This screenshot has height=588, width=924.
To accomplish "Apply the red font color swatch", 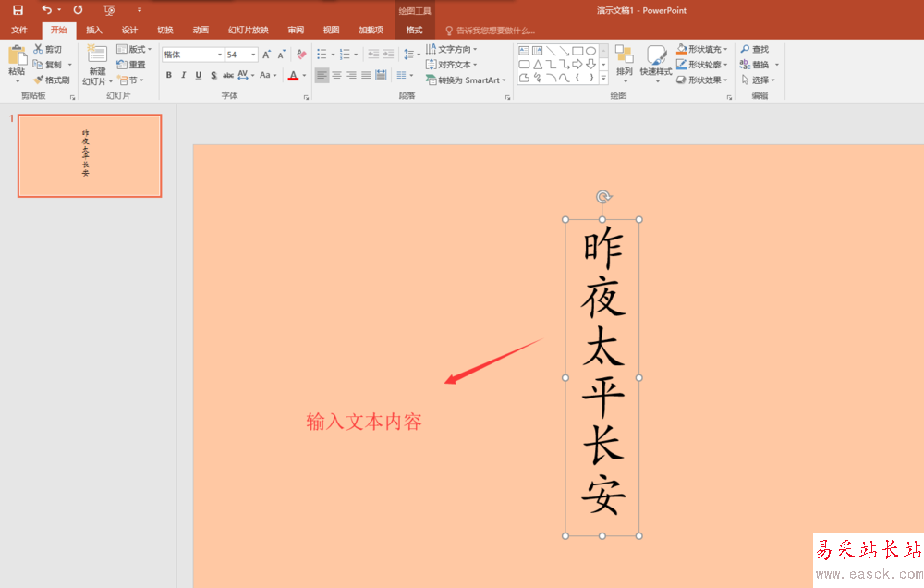I will click(293, 75).
